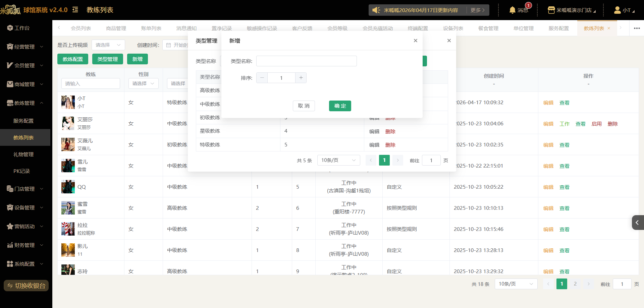Screen dimensions: 644x308
Task: Expand 经营管理 sidebar menu
Action: pyautogui.click(x=25, y=47)
